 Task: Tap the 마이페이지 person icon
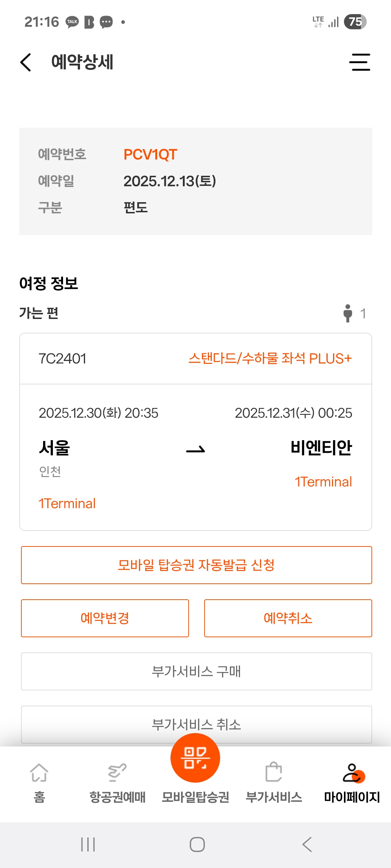(x=353, y=773)
